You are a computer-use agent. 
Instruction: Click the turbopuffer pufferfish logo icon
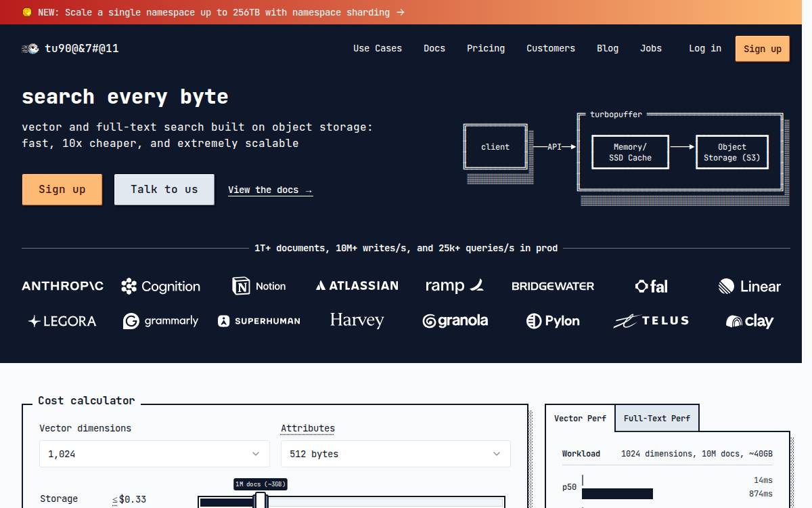pyautogui.click(x=30, y=49)
